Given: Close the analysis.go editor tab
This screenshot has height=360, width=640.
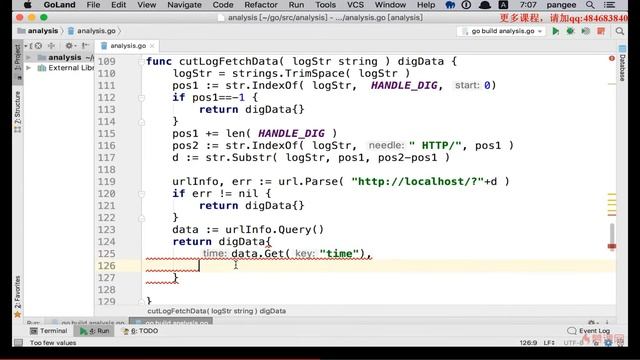Looking at the screenshot, I should [x=152, y=46].
